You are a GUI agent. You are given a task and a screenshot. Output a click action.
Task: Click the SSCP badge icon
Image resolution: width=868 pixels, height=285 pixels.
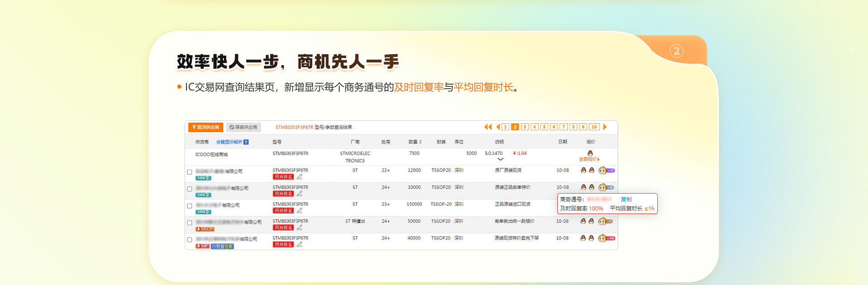[x=205, y=229]
